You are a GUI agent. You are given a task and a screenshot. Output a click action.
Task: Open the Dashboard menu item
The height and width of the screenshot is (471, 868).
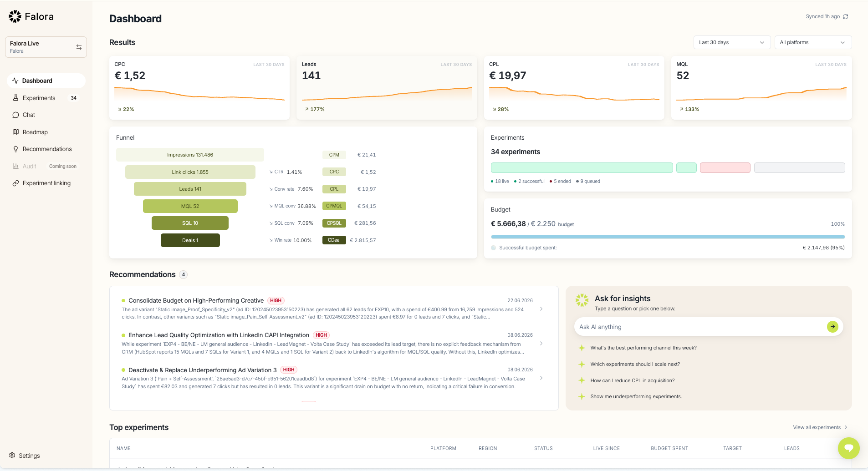click(46, 81)
